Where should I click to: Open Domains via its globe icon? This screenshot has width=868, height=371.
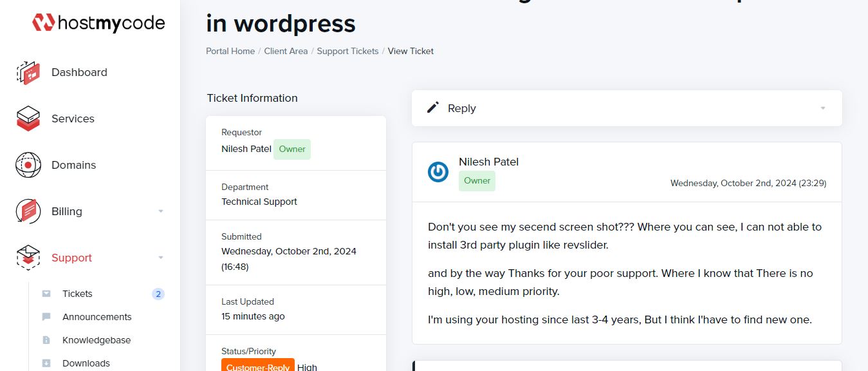[27, 165]
